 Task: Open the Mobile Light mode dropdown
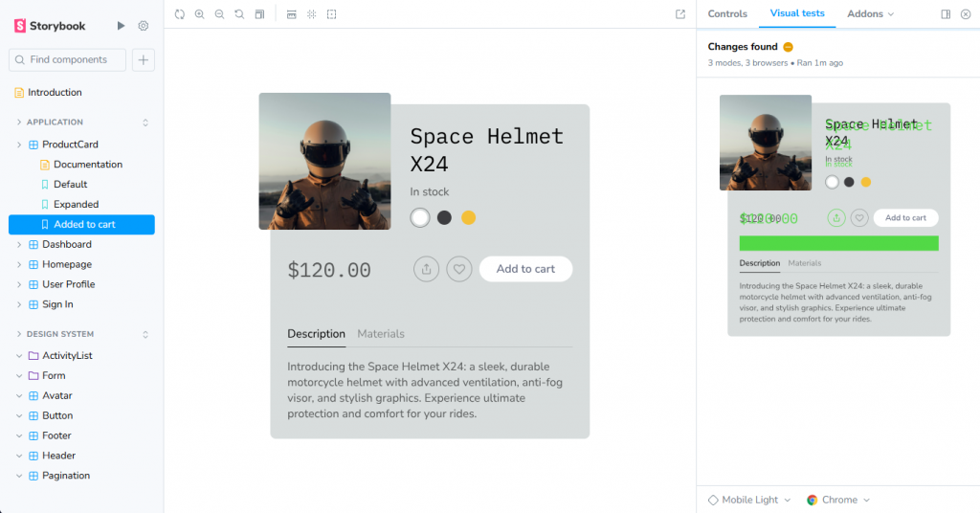749,500
